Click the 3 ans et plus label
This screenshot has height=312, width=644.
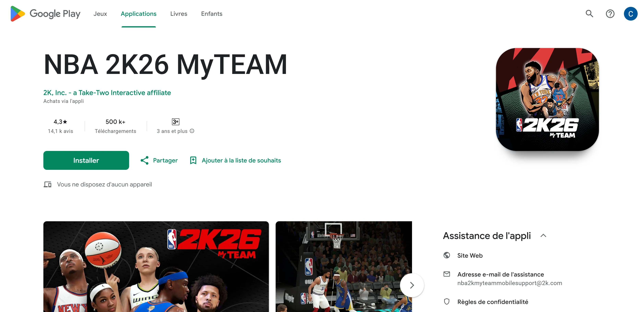tap(172, 131)
